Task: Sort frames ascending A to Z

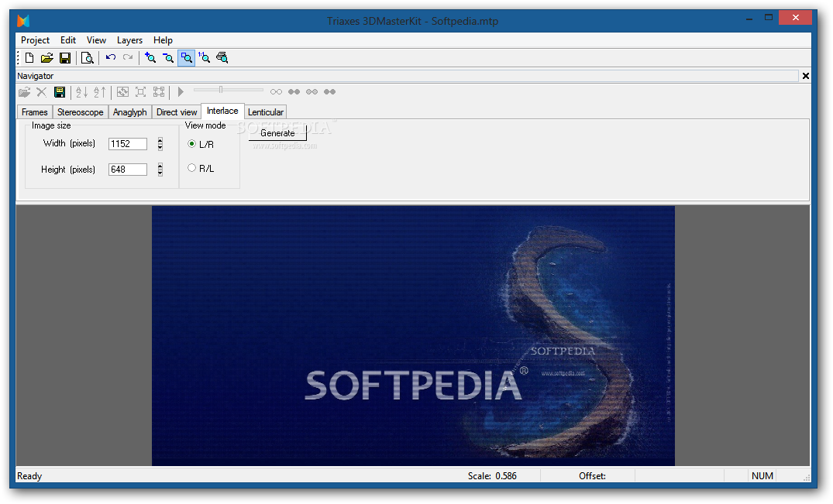Action: [x=82, y=92]
